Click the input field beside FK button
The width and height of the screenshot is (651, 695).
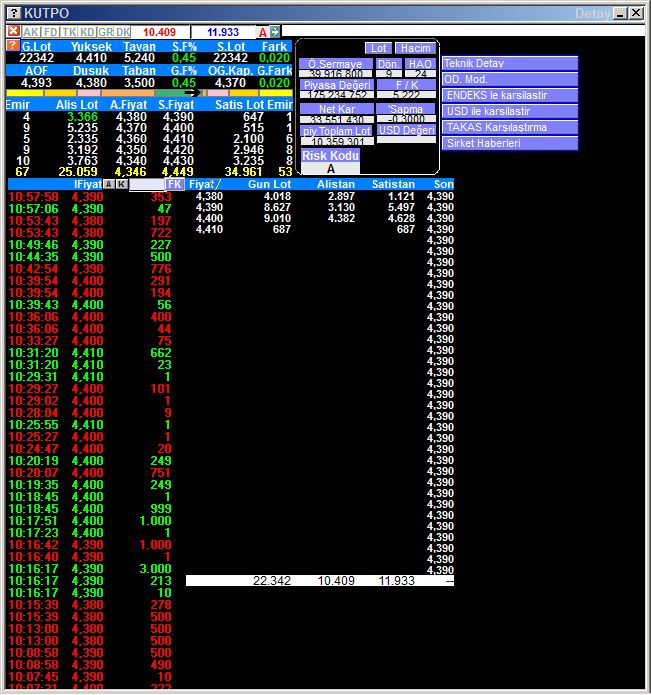point(147,184)
